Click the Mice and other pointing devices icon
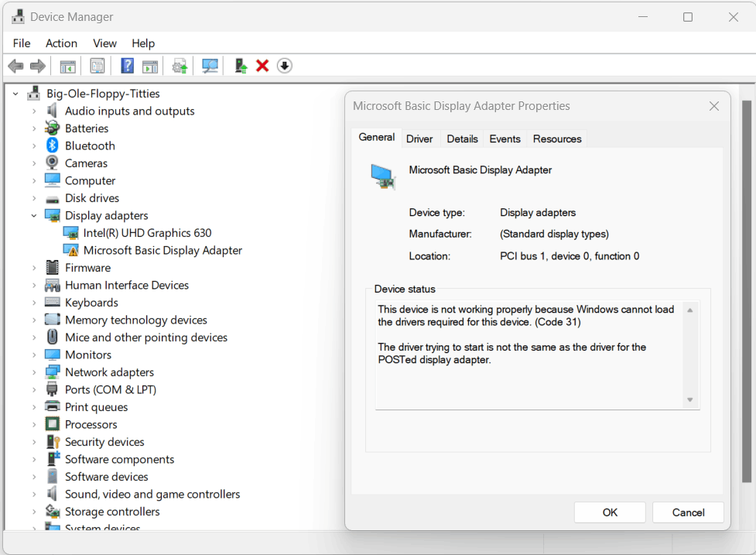This screenshot has height=555, width=756. 52,337
